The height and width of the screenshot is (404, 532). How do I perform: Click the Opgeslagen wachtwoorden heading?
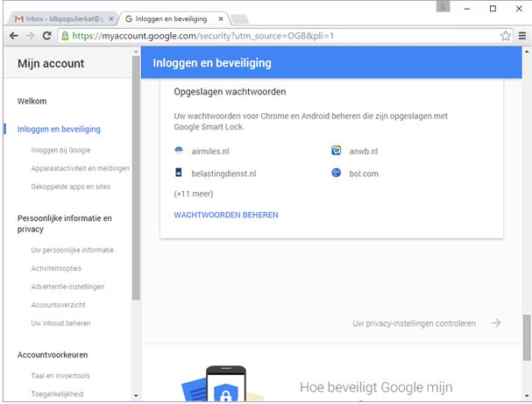click(x=230, y=92)
